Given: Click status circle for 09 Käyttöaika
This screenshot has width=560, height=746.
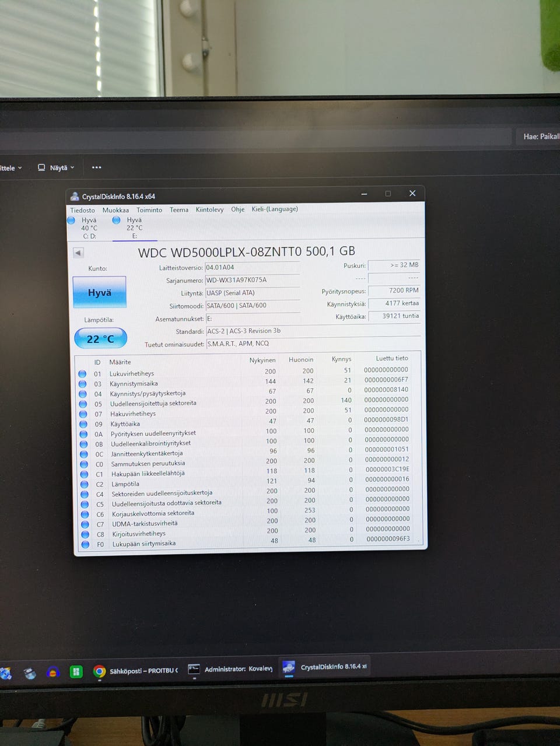Looking at the screenshot, I should pyautogui.click(x=83, y=424).
